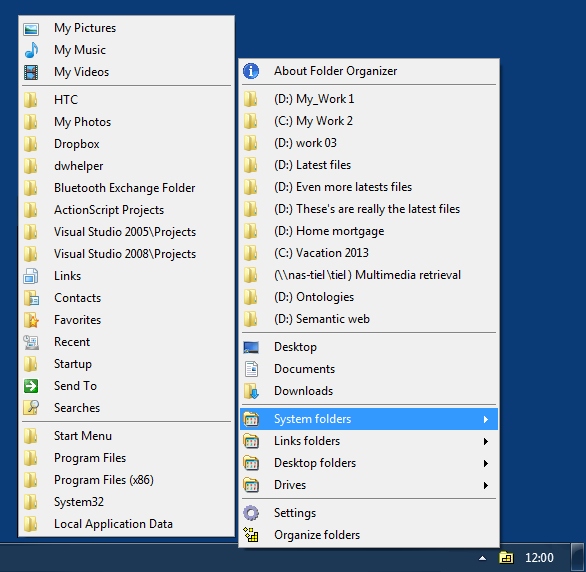Select the Dropbox folder entry
The width and height of the screenshot is (586, 572).
126,144
